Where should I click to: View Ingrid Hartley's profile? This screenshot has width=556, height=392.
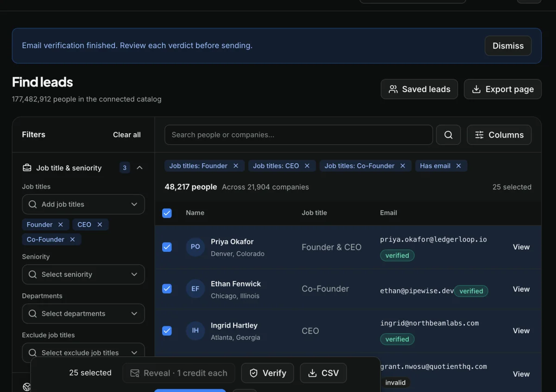tap(521, 331)
